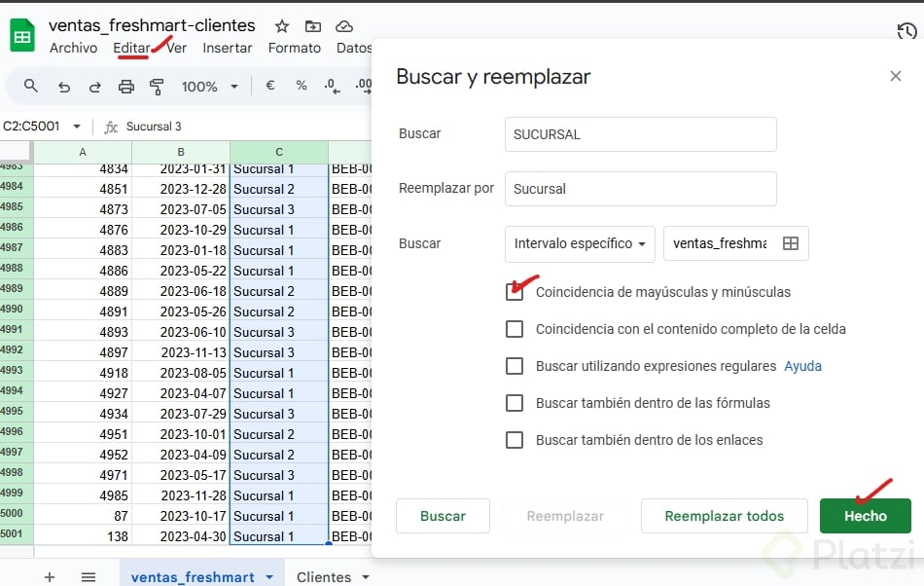Toggle Coincidencia de mayúsculas y minúsculas checkbox

point(515,292)
